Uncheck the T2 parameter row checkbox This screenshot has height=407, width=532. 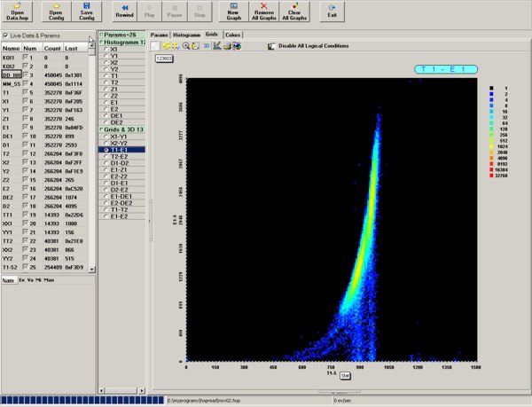(27, 153)
